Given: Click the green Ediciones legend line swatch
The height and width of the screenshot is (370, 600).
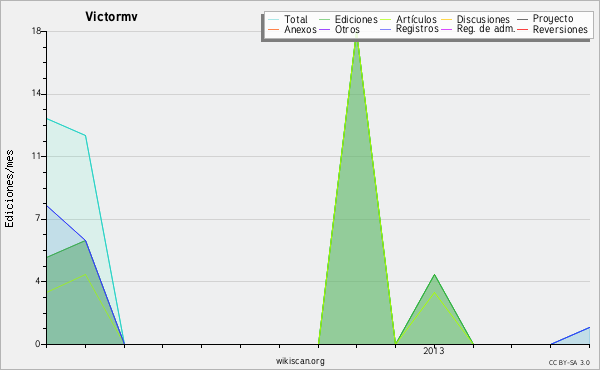Looking at the screenshot, I should click(x=324, y=20).
